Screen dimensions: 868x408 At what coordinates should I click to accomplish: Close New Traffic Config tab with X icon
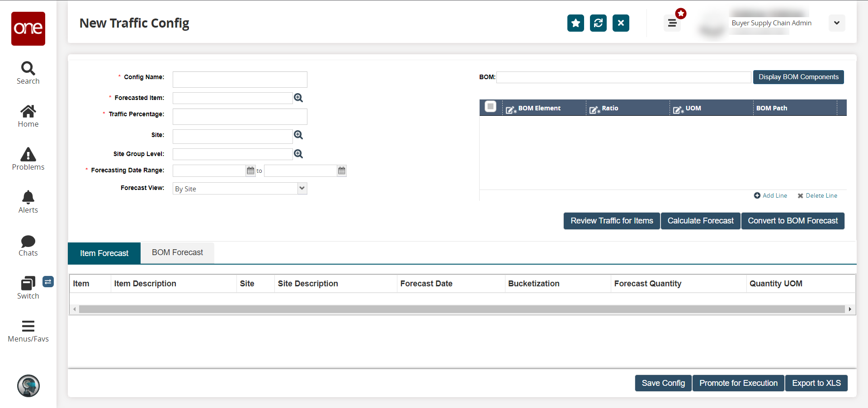click(621, 23)
